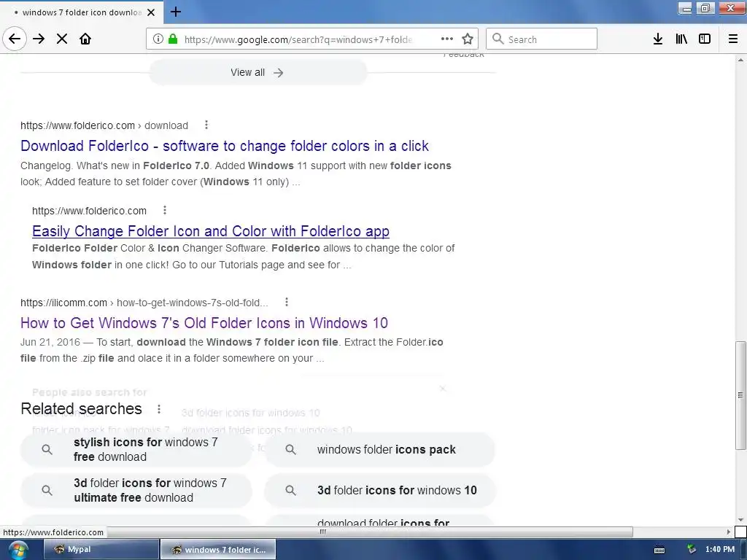Click the system tray flag notification icon
The width and height of the screenshot is (747, 560).
pyautogui.click(x=692, y=550)
